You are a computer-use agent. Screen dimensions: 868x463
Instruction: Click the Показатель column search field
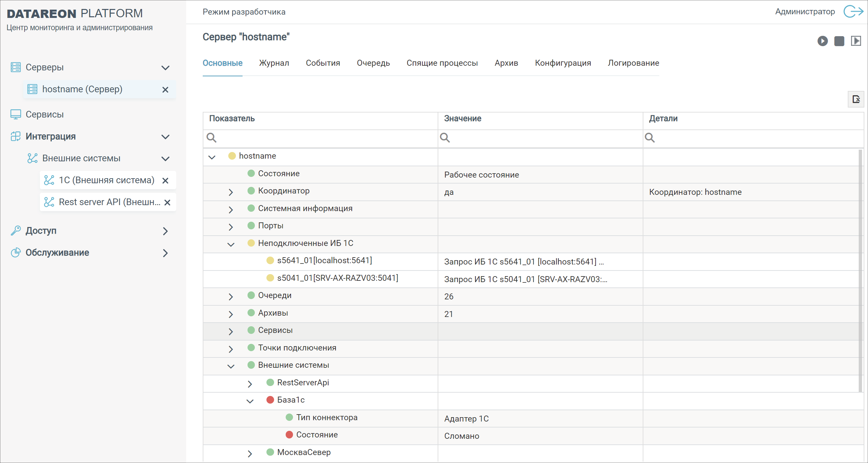[x=324, y=137]
